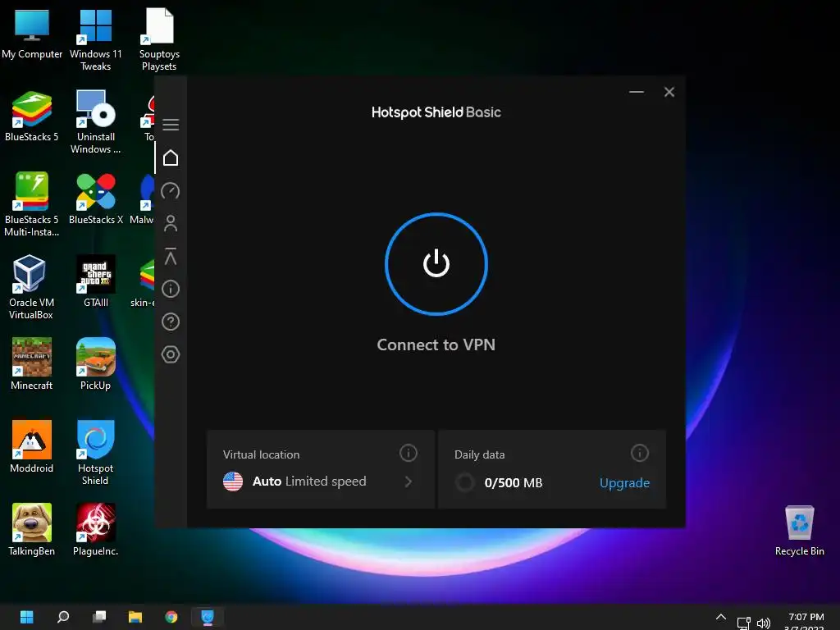Open File Explorer from taskbar
The image size is (840, 630).
pos(135,617)
